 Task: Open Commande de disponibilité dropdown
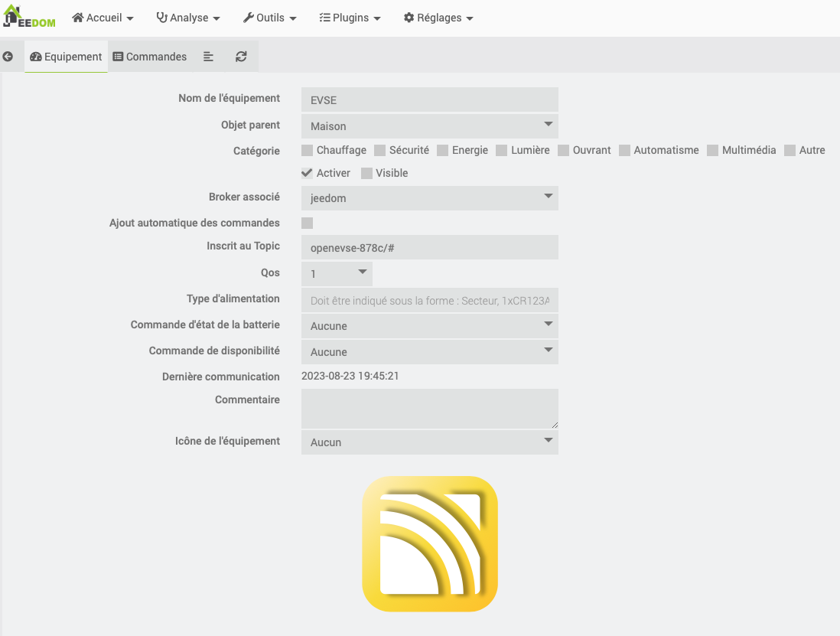[430, 352]
